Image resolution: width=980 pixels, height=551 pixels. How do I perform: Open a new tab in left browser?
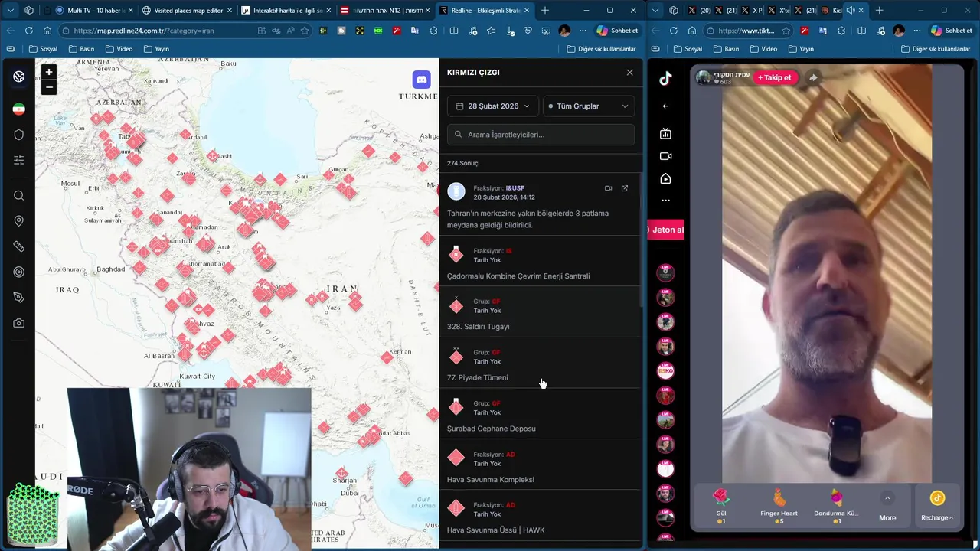(x=545, y=11)
